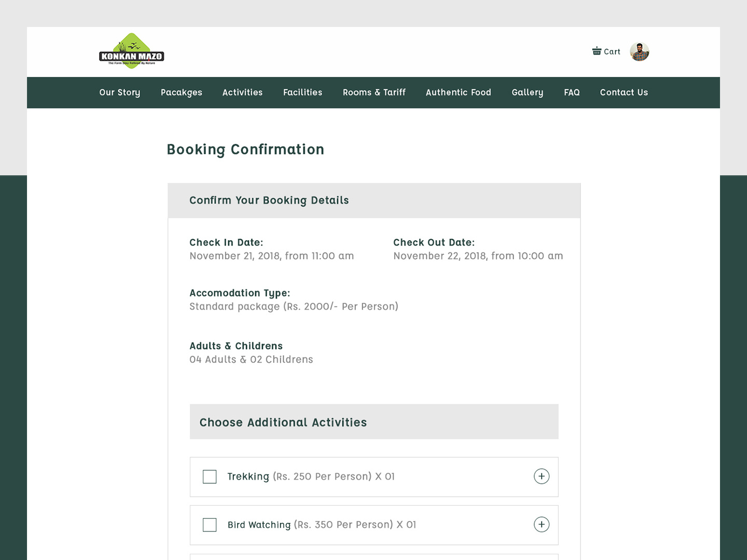Open the Facilities section
The width and height of the screenshot is (747, 560).
click(x=302, y=92)
